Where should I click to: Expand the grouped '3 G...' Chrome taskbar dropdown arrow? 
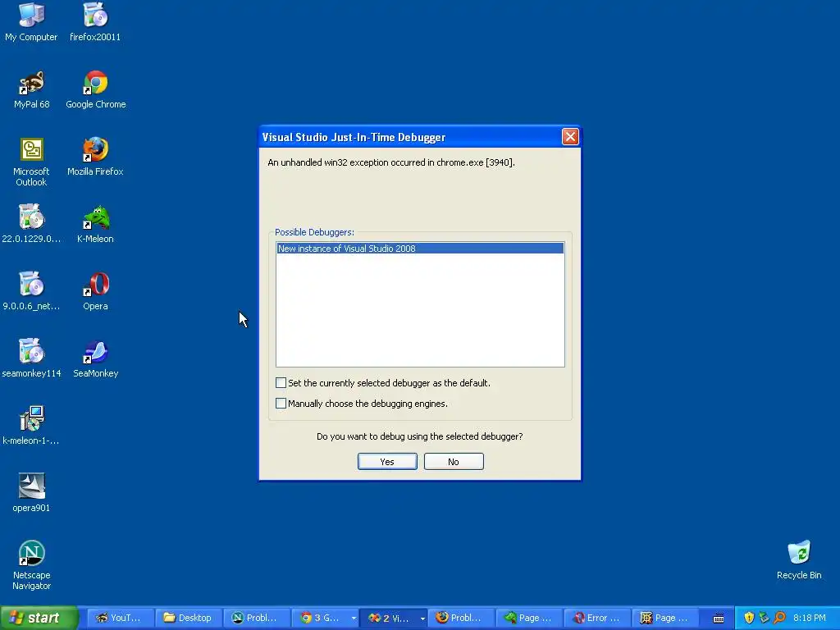[354, 619]
